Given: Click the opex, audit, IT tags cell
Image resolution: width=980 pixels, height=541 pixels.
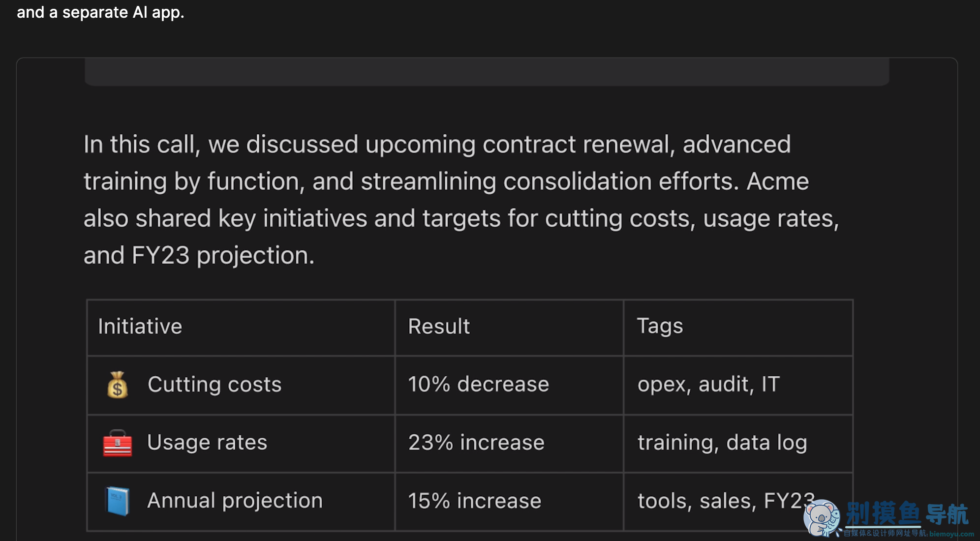Looking at the screenshot, I should pyautogui.click(x=738, y=385).
